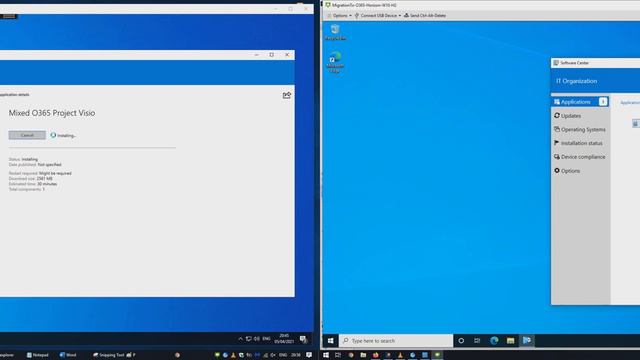The image size is (640, 360).
Task: Click the Mixed O365 Project Visio title
Action: tap(52, 113)
